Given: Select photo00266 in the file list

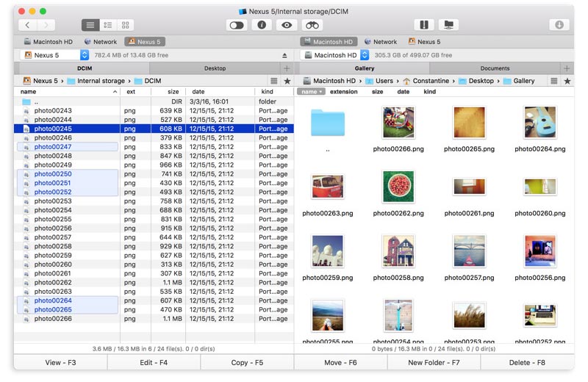Looking at the screenshot, I should tap(154, 319).
